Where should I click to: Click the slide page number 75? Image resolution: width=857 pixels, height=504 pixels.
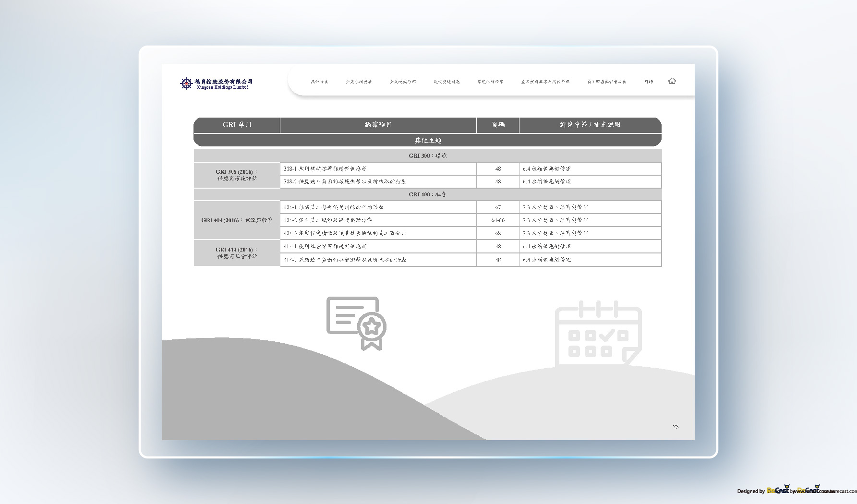coord(676,426)
